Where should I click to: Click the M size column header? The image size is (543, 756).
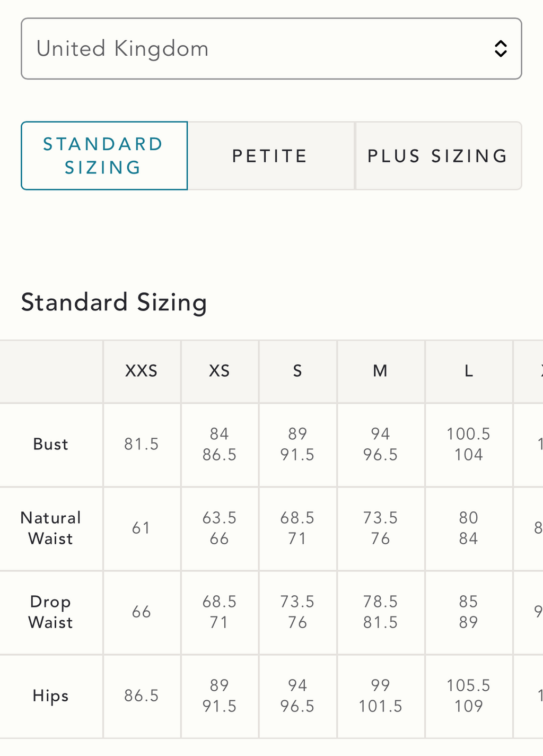[380, 371]
